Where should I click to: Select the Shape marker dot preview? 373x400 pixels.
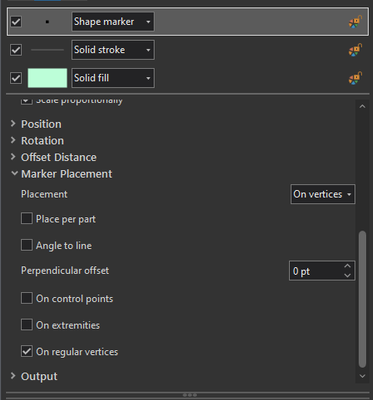[47, 22]
